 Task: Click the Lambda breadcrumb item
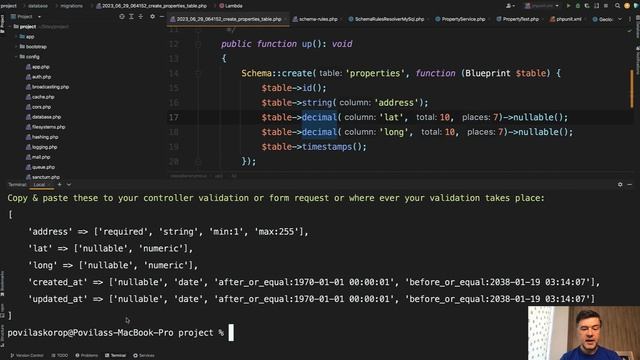(x=231, y=6)
